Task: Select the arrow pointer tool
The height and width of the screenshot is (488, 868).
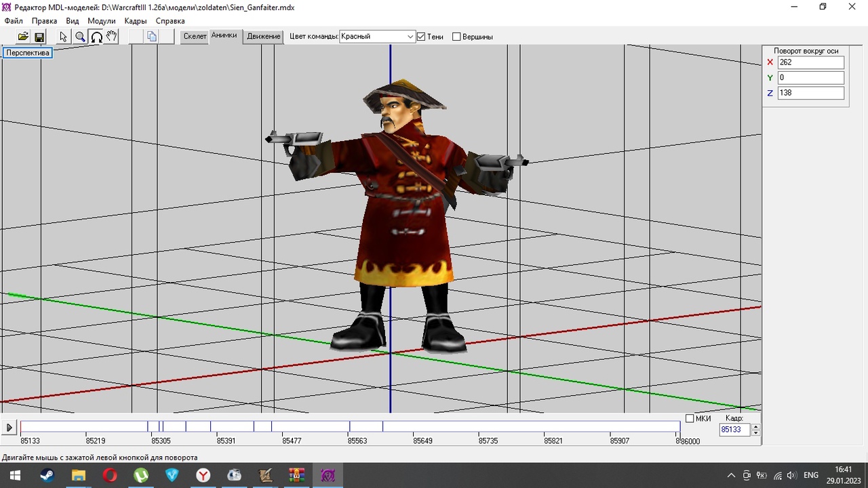Action: click(x=64, y=37)
